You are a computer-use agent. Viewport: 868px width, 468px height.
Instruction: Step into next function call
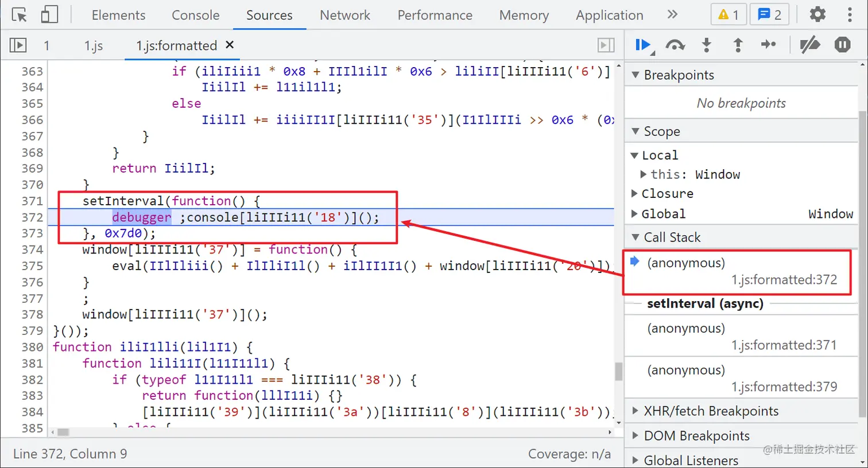[x=707, y=45]
